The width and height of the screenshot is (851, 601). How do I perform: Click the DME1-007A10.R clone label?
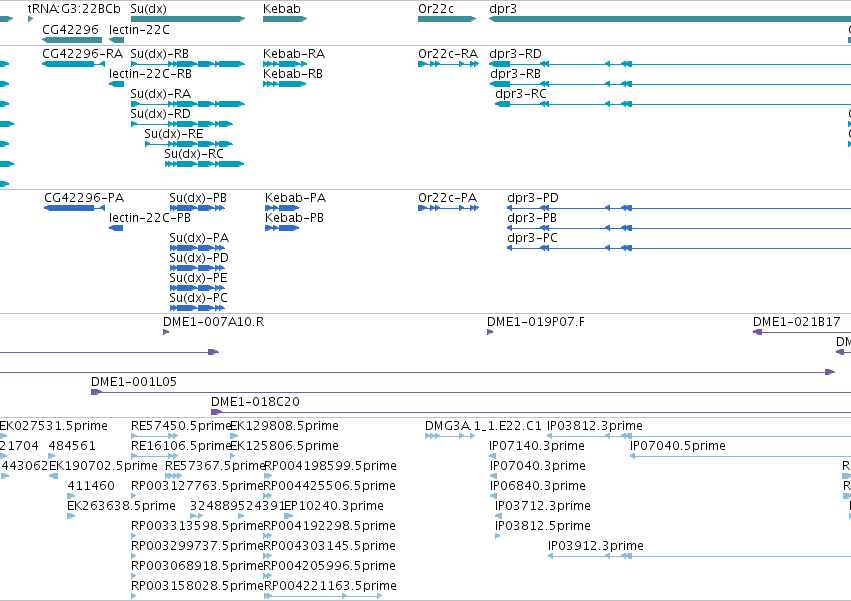coord(214,322)
